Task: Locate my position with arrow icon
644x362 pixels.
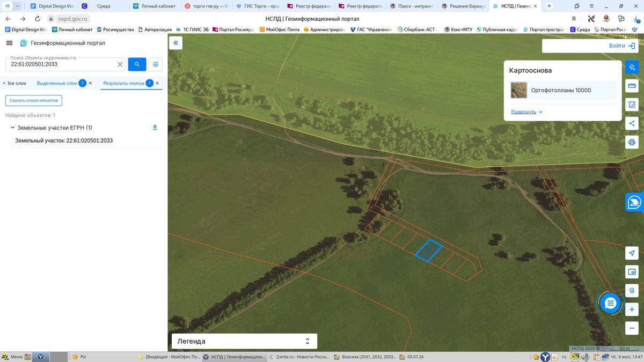Action: [x=632, y=253]
